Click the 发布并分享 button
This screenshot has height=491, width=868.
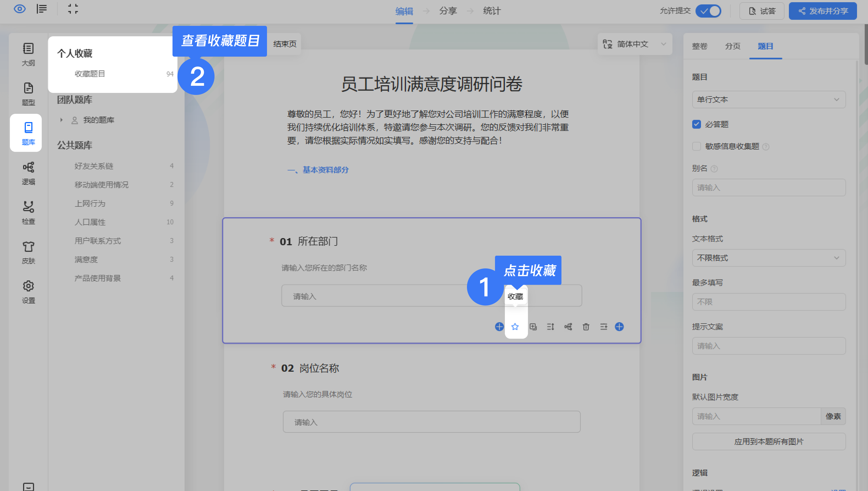(822, 11)
